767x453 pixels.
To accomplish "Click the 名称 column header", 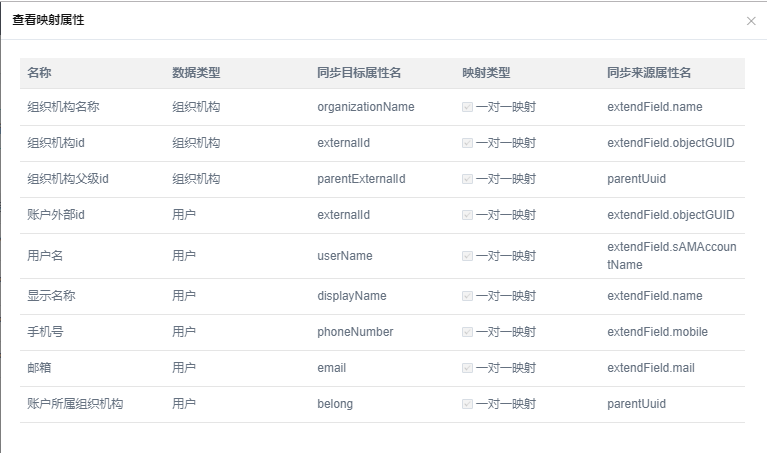I will click(40, 73).
